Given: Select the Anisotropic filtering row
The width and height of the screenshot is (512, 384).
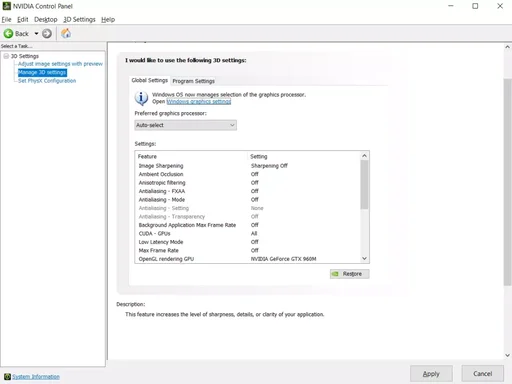Looking at the screenshot, I should [248, 183].
